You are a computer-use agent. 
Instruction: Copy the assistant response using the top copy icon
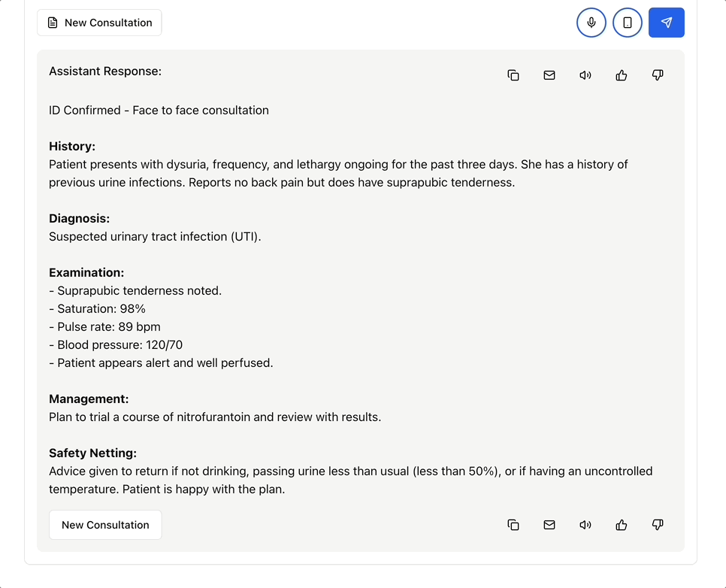pos(513,74)
